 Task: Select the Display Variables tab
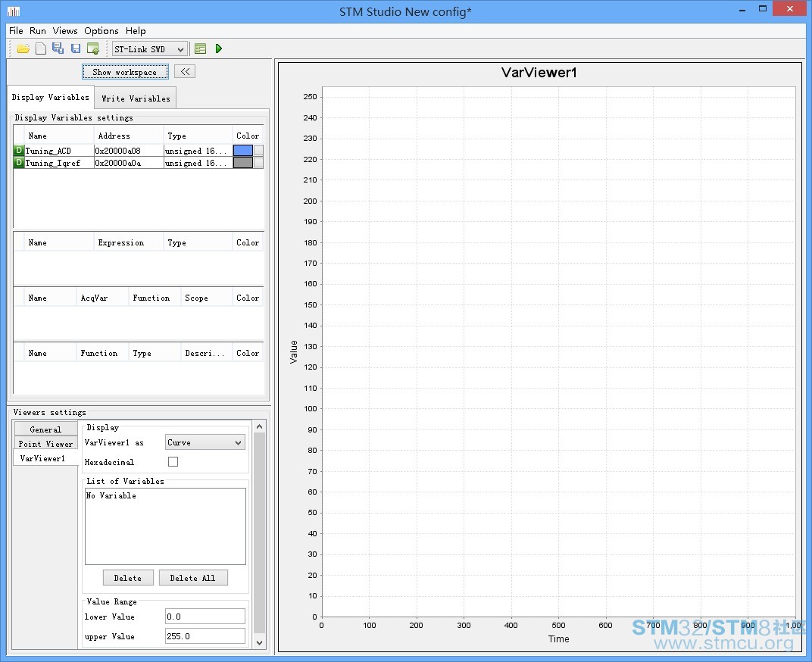50,97
